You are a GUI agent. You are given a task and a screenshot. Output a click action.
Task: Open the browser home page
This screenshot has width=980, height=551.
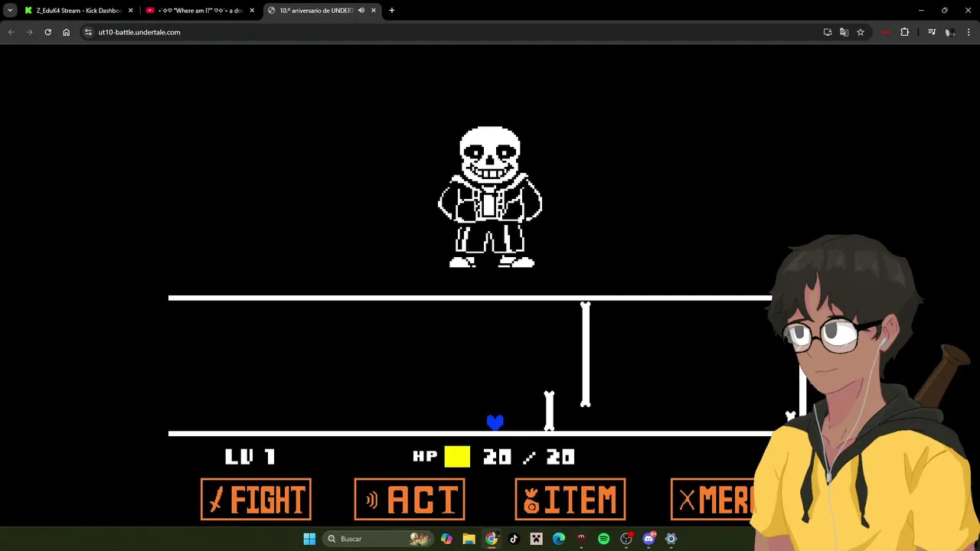(x=66, y=32)
